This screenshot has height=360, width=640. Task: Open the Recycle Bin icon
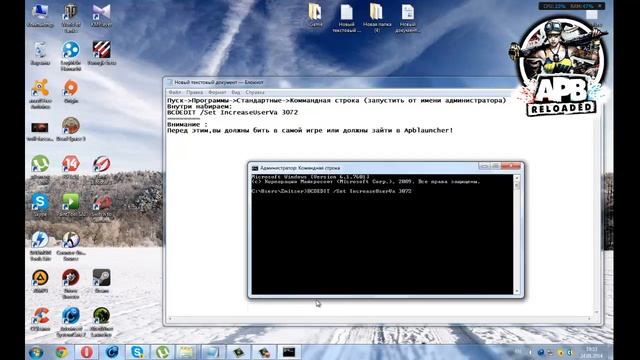point(40,53)
